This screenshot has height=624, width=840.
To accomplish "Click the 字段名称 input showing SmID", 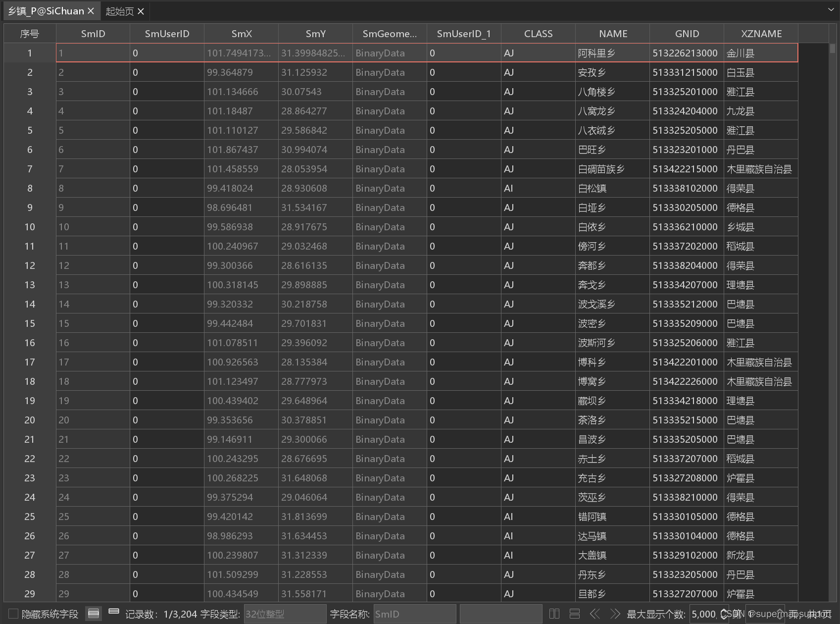I will (415, 614).
